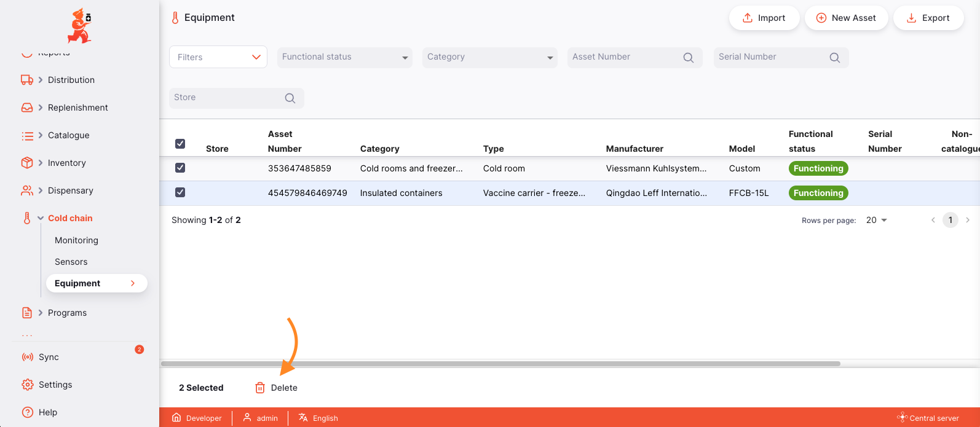Click the Inventory box icon

(x=27, y=163)
